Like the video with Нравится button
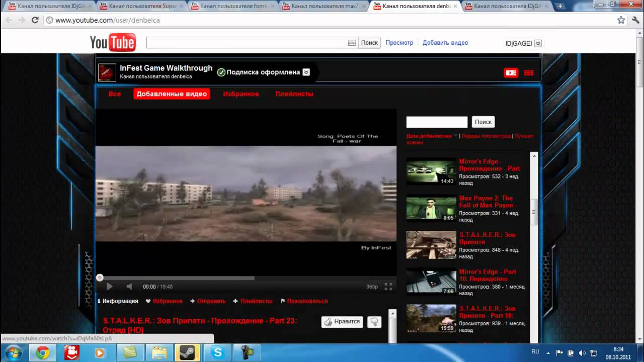 [x=342, y=322]
